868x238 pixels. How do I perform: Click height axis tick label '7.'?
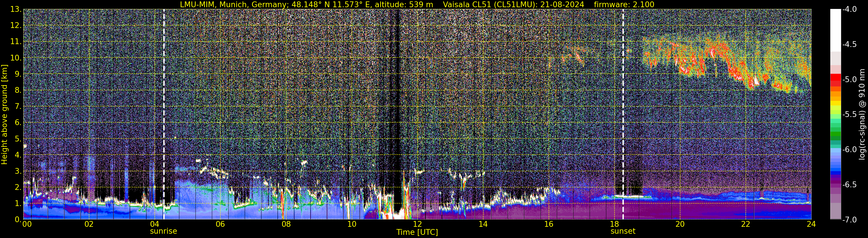point(18,107)
